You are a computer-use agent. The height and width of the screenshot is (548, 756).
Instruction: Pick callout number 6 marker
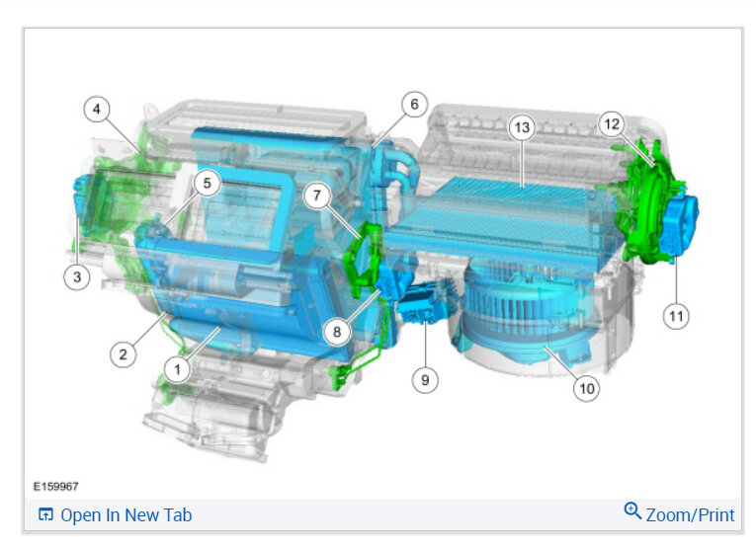pos(414,104)
